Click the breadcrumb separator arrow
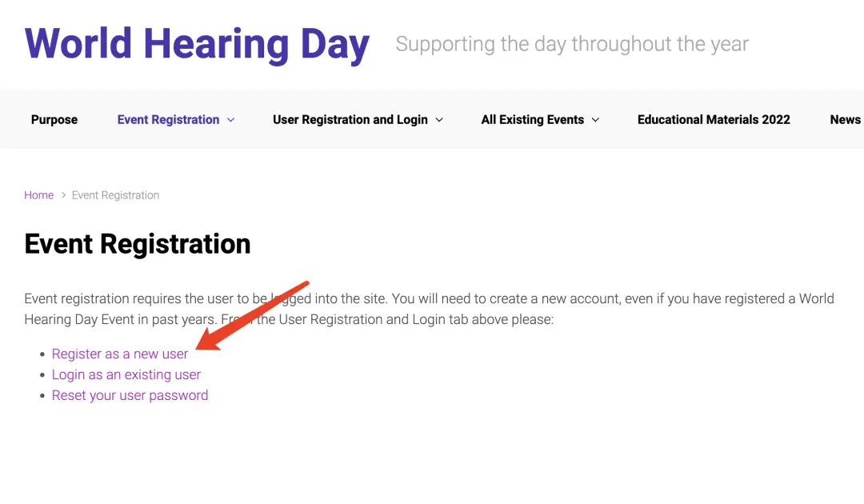The height and width of the screenshot is (504, 864). click(63, 195)
